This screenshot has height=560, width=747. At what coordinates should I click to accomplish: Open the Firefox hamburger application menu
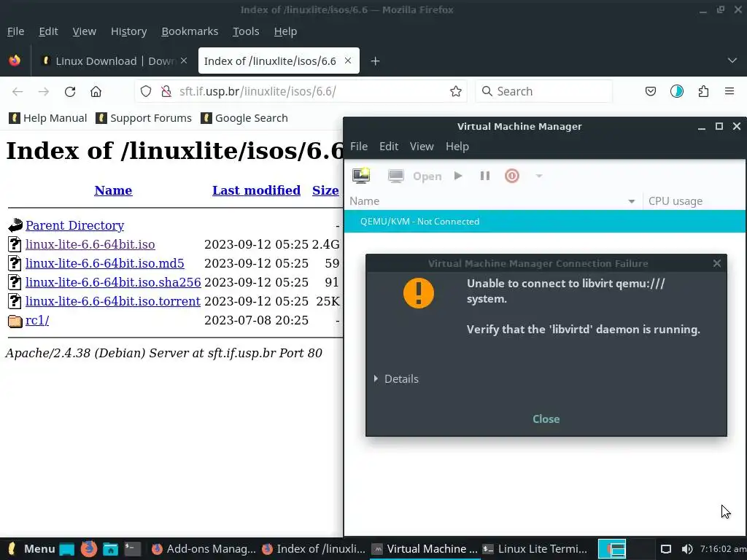point(729,91)
